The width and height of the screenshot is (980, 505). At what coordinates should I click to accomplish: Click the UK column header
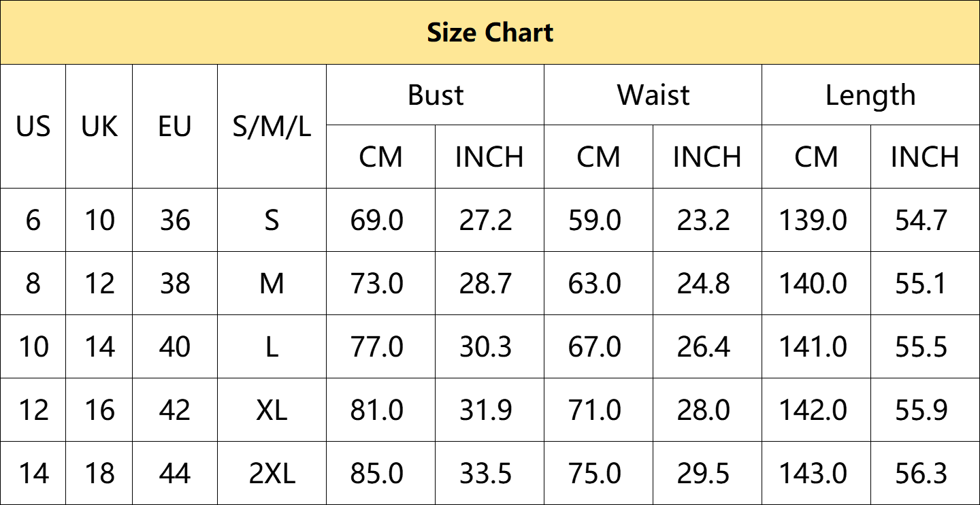click(x=99, y=127)
